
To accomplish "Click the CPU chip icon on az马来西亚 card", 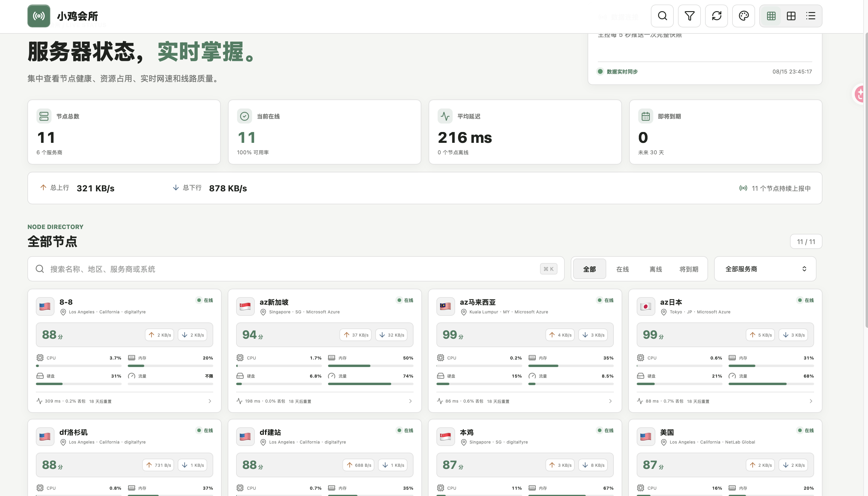I will tap(440, 358).
